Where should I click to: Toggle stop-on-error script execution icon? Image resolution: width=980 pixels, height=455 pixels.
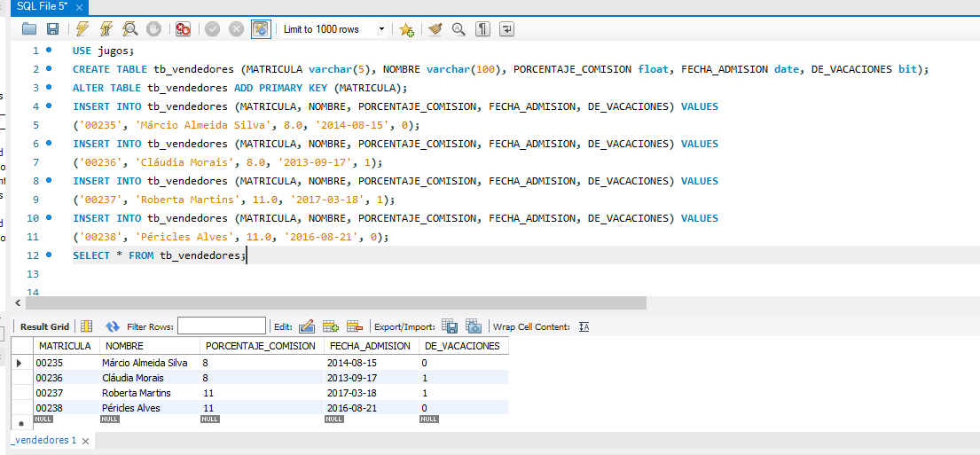point(183,28)
